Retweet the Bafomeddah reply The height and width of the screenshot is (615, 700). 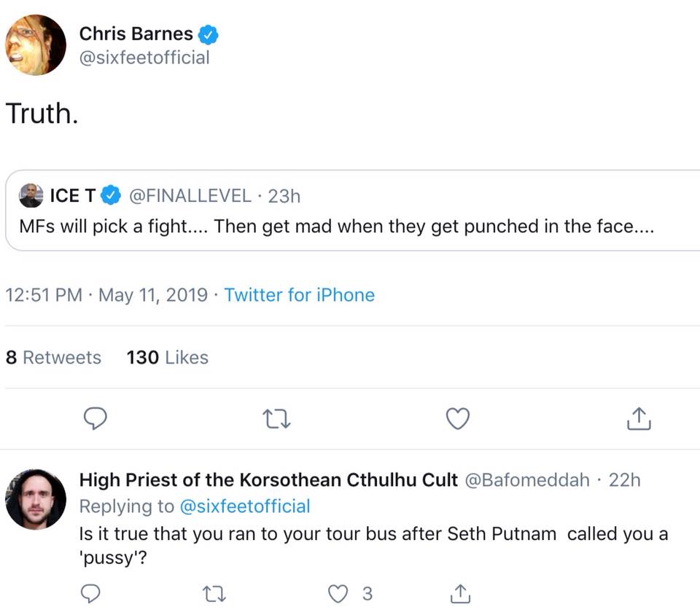point(214,594)
